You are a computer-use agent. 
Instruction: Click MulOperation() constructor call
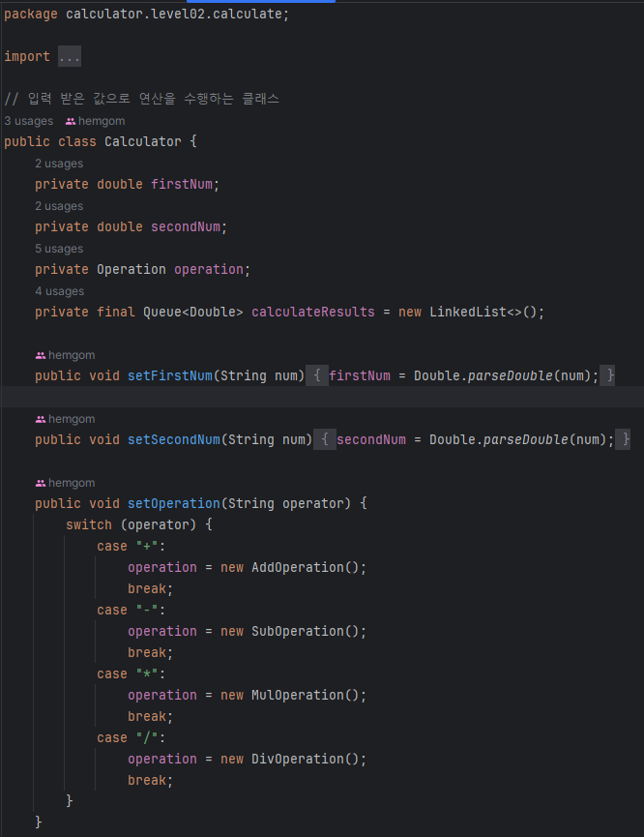(306, 696)
